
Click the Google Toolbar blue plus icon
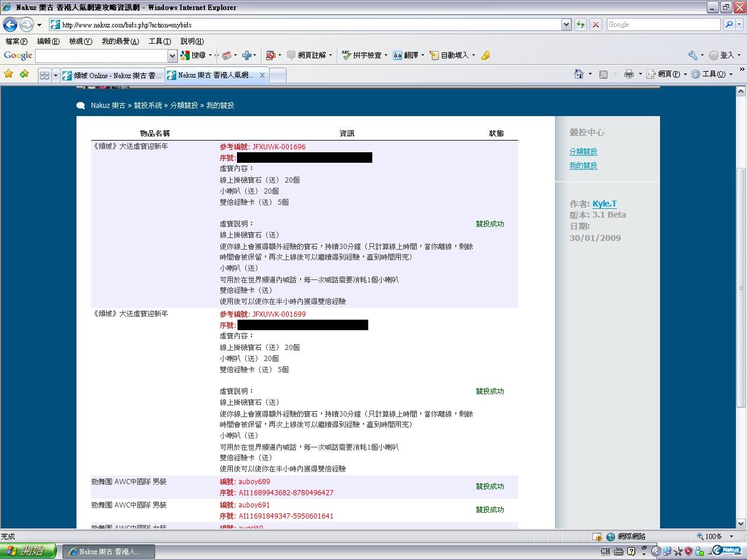coord(246,55)
